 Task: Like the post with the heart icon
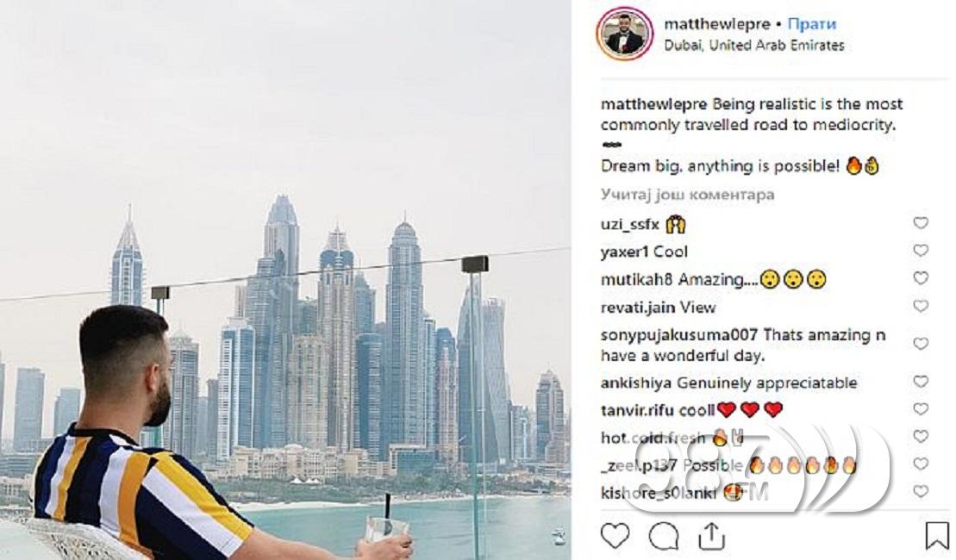[x=615, y=536]
